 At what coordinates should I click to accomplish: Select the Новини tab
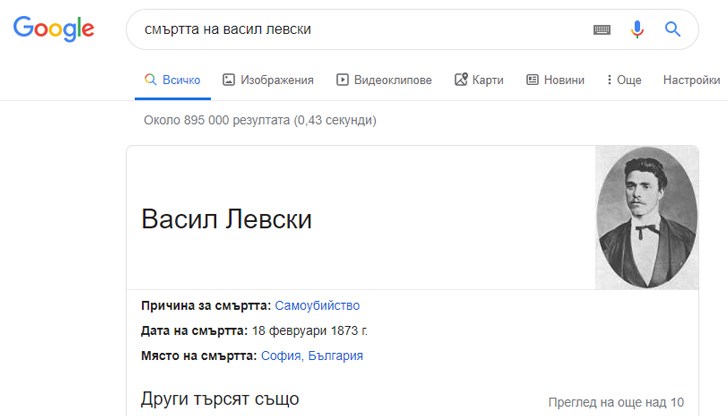tap(555, 80)
